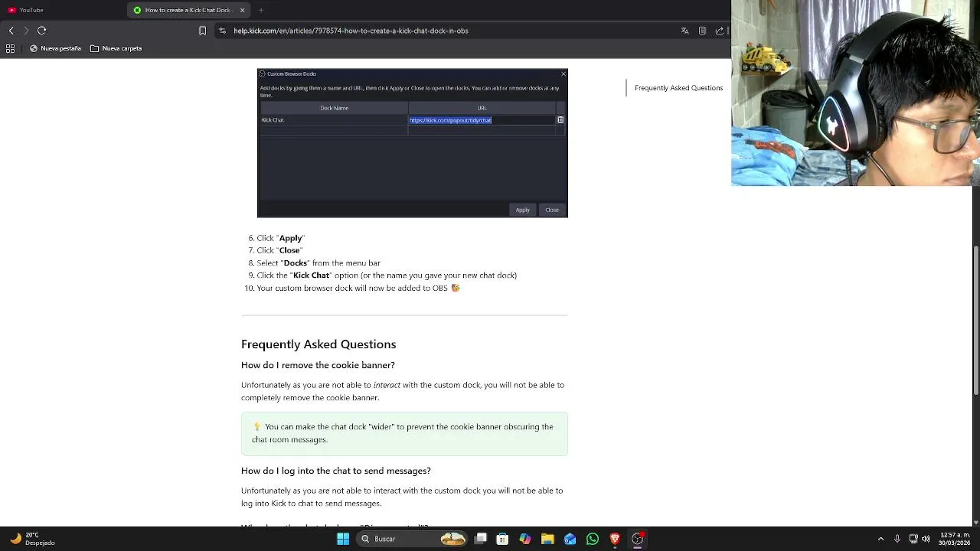Open the weather widget showing 20°C Despejado

tap(32, 539)
